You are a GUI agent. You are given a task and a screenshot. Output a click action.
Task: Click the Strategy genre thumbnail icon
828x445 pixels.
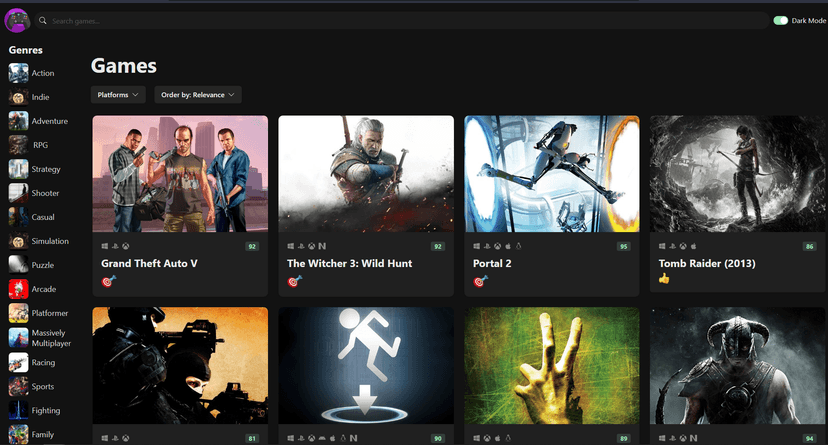[18, 169]
